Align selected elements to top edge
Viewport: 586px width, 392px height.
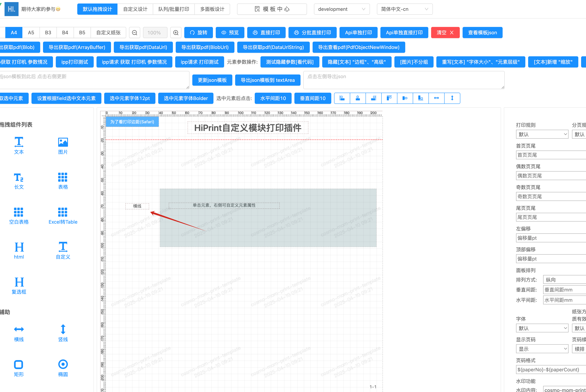point(389,98)
